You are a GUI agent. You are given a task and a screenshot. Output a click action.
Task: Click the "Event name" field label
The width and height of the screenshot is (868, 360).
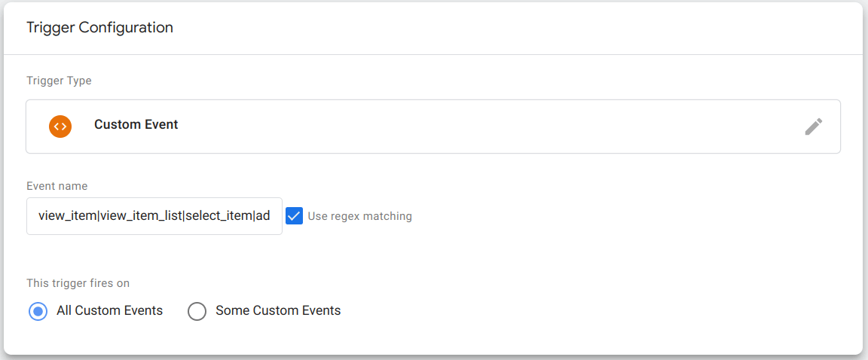coord(57,186)
